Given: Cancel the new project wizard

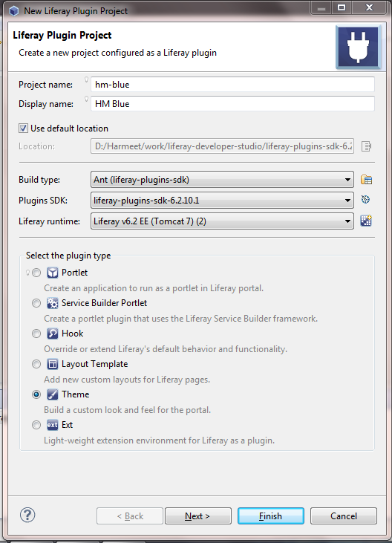Looking at the screenshot, I should (343, 516).
